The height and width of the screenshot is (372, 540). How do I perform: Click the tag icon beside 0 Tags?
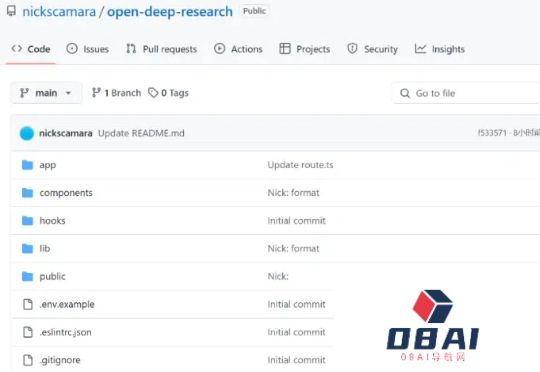pyautogui.click(x=153, y=93)
